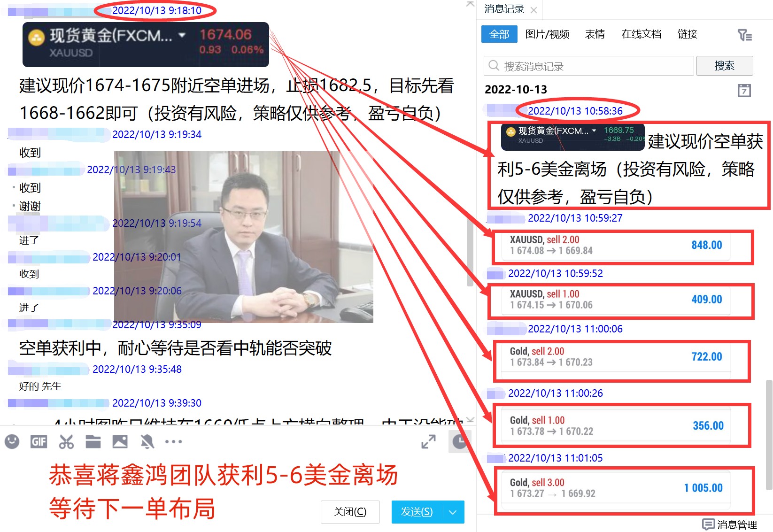Screen dimensions: 773x532
Task: Open the three-dot more options icon
Action: pos(173,441)
